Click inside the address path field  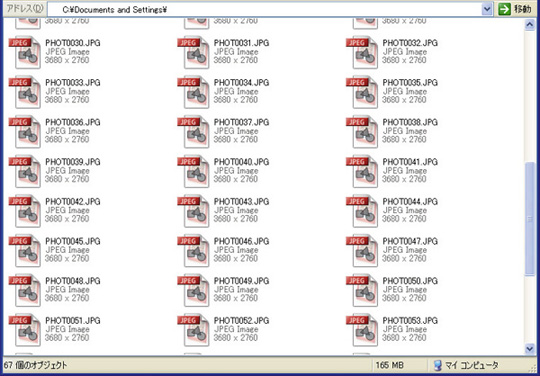click(x=264, y=10)
